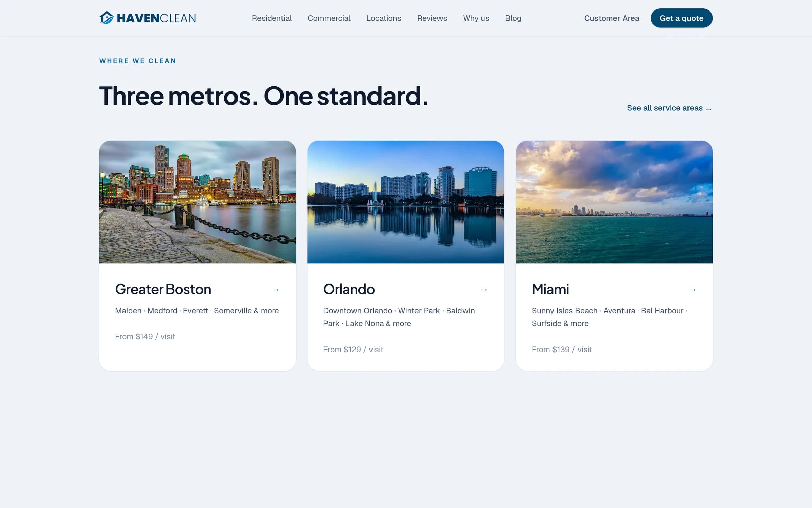Click the 'WHERE WE CLEAN' section label

click(x=138, y=61)
